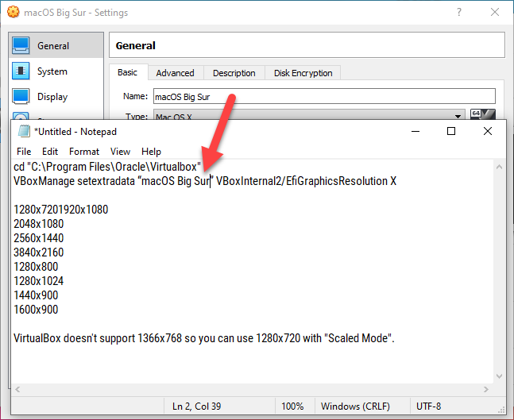Switch to the Disk Encryption tab
This screenshot has width=514, height=420.
tap(303, 73)
